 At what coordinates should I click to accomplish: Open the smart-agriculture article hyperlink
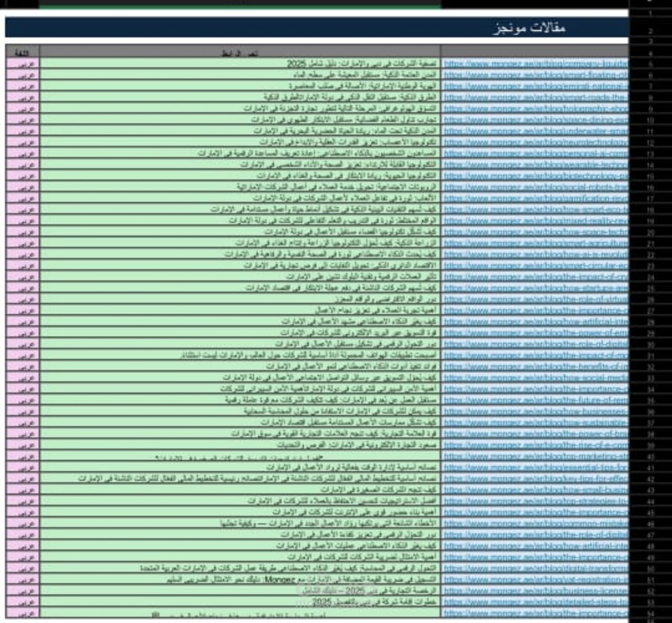(x=530, y=243)
